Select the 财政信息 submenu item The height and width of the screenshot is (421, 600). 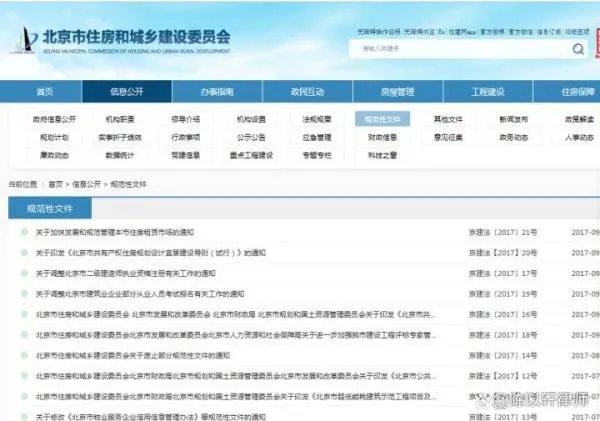click(383, 137)
